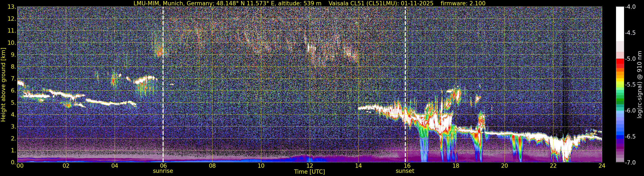Image resolution: width=644 pixels, height=176 pixels.
Task: Click the height-axis tick label '12.'
Action: tap(12, 19)
